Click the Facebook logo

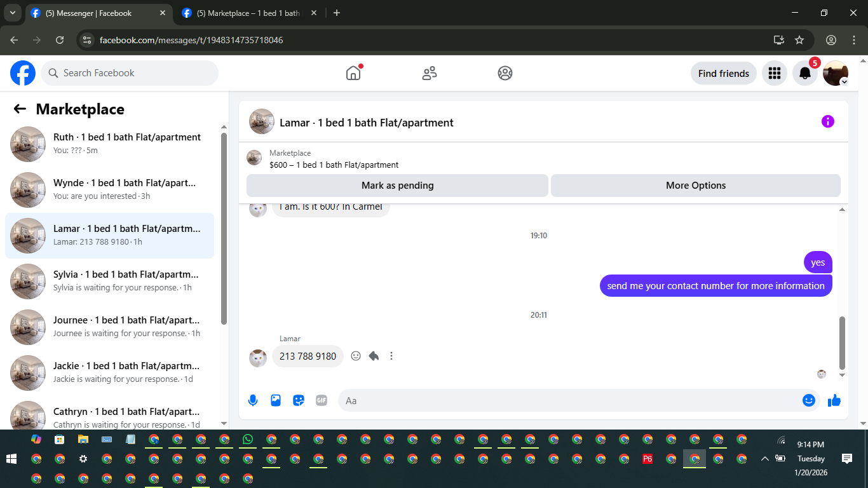pos(23,73)
